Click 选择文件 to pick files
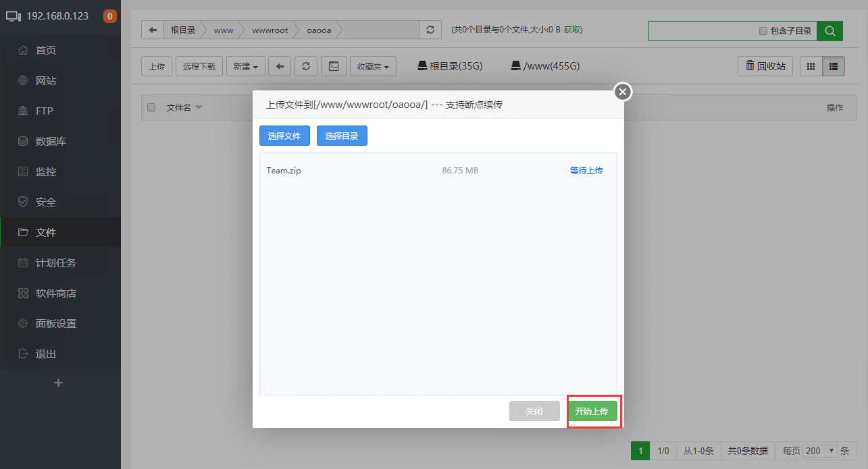Screen dimensions: 868x469 pyautogui.click(x=284, y=136)
